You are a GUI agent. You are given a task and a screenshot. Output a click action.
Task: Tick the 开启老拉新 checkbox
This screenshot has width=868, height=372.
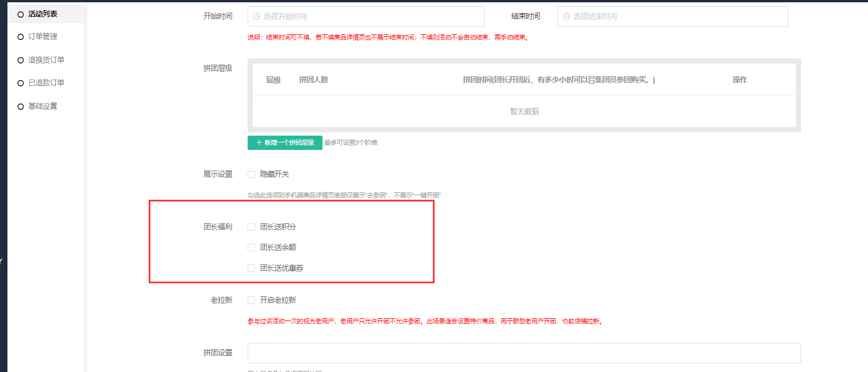coord(251,300)
